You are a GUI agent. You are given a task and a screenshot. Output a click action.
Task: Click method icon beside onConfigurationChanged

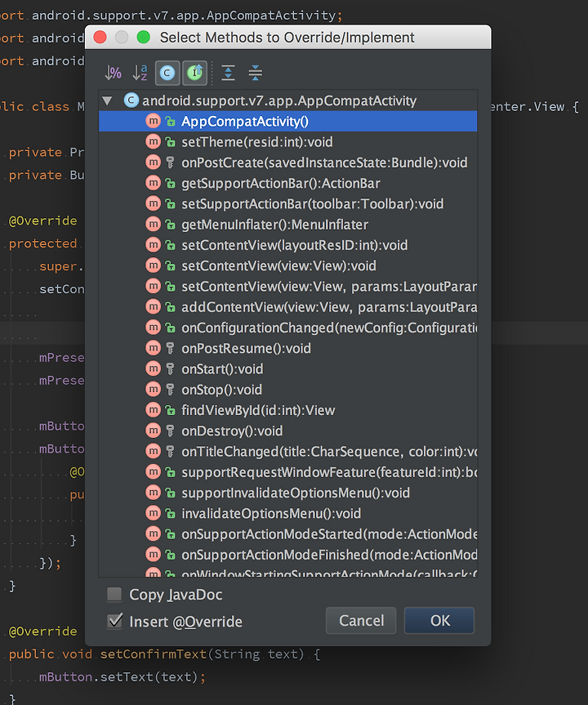pos(154,328)
